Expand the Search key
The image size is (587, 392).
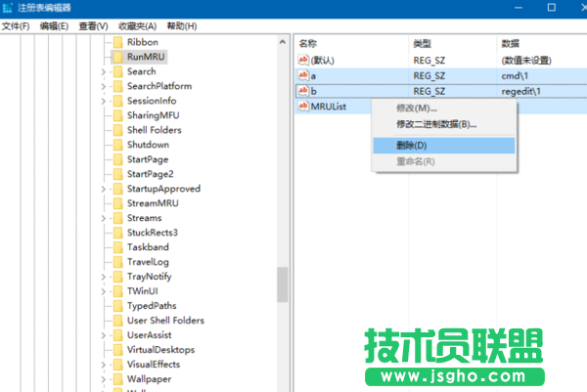click(x=104, y=71)
